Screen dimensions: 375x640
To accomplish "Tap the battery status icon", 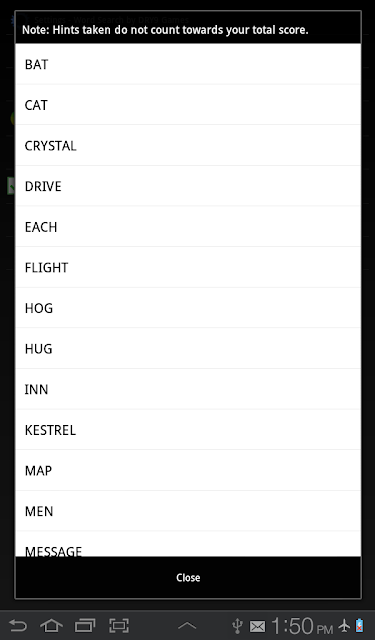I will click(359, 625).
